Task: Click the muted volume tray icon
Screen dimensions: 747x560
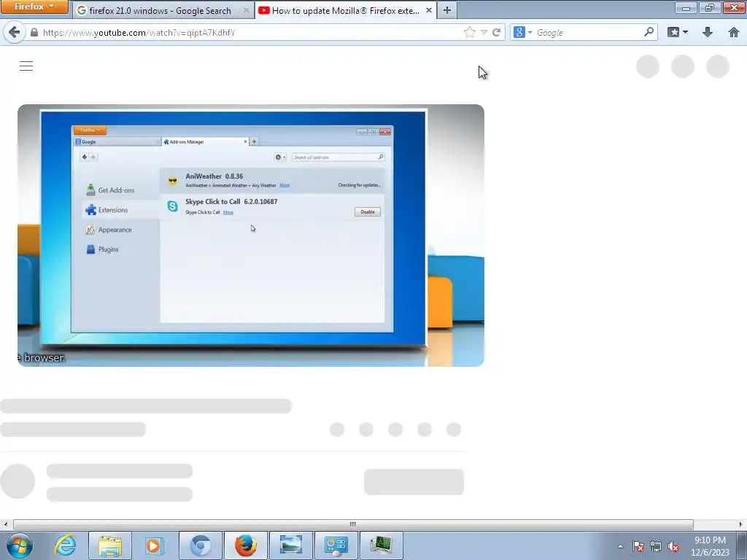Action: click(x=673, y=546)
